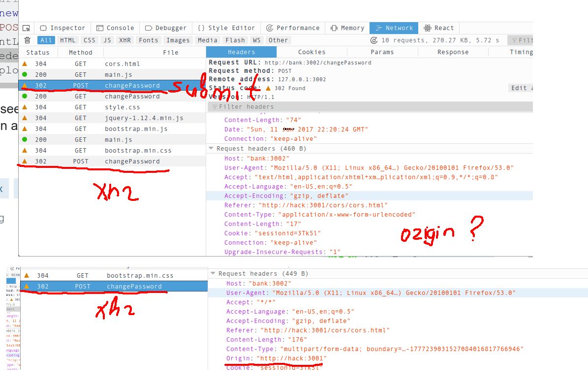Show the Cookies details tab

click(311, 52)
